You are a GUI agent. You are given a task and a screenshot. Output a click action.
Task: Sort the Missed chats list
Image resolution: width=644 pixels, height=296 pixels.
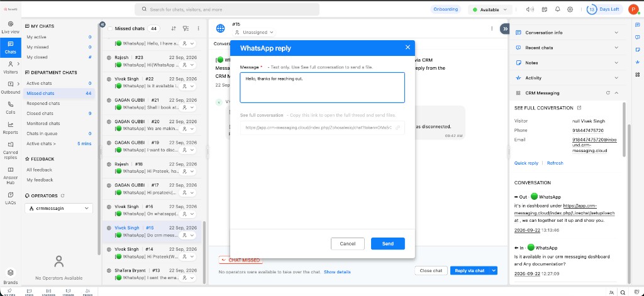[174, 28]
